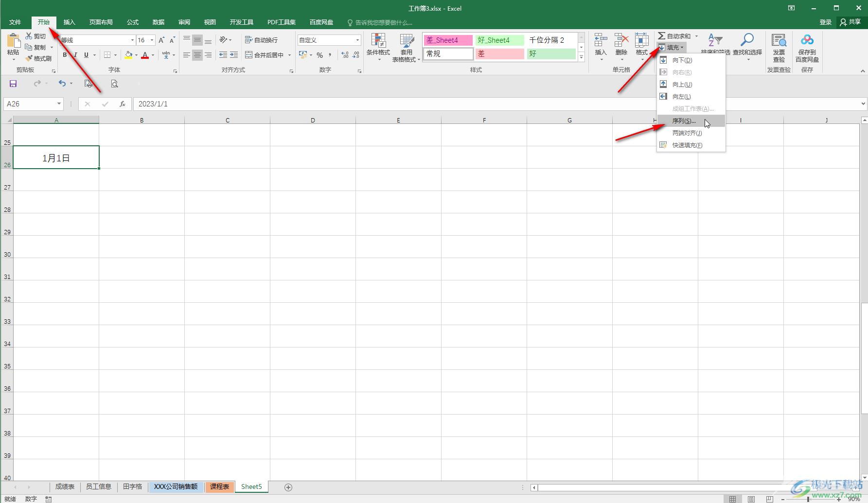
Task: Choose Series (序列) from the fill menu
Action: coord(691,121)
